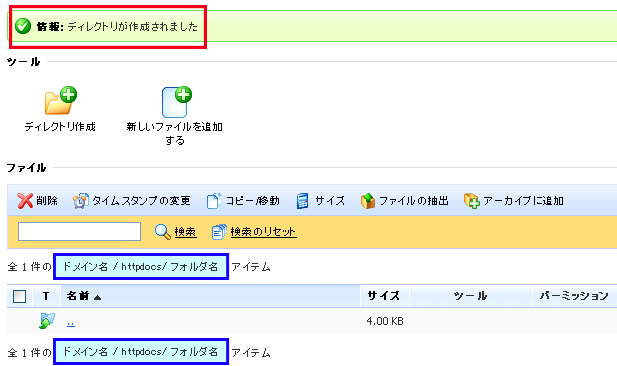Click the 検索 link
This screenshot has width=617, height=366.
185,232
